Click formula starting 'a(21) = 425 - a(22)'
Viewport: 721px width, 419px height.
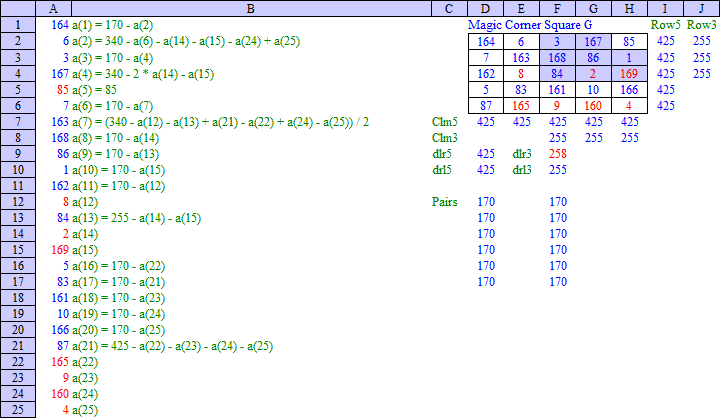(x=172, y=346)
